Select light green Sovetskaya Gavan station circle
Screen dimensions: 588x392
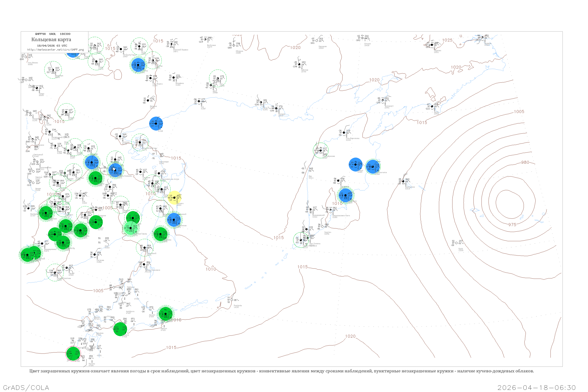[131, 228]
